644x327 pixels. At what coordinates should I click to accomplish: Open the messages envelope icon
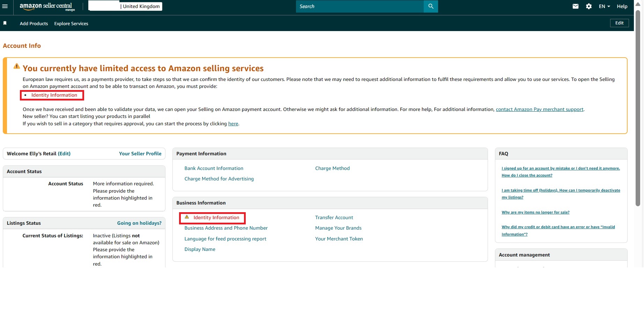576,6
